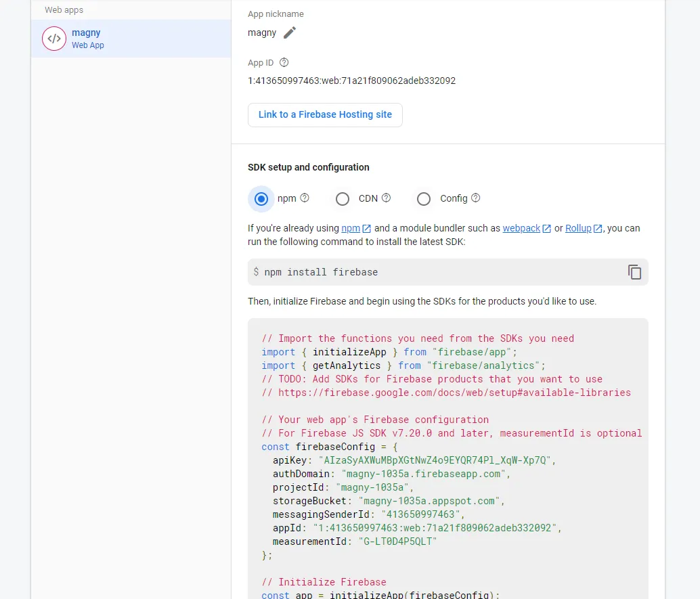Click external link icon beside webpack
Image resolution: width=700 pixels, height=599 pixels.
click(x=546, y=229)
